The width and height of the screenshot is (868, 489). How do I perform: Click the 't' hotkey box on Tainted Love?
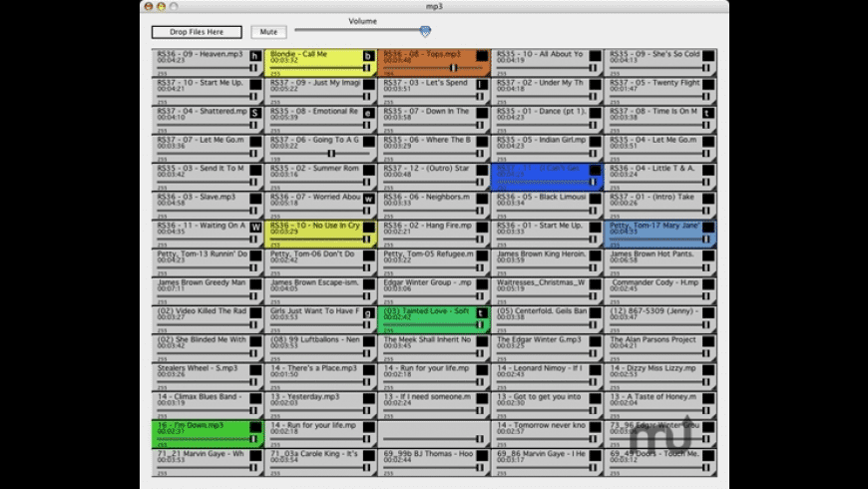point(482,313)
